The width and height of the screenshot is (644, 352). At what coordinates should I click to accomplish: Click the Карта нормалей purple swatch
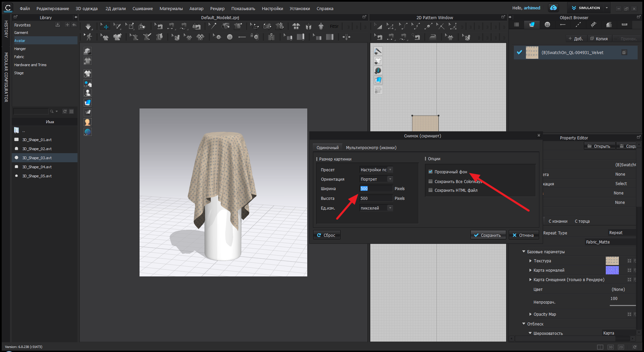[612, 270]
